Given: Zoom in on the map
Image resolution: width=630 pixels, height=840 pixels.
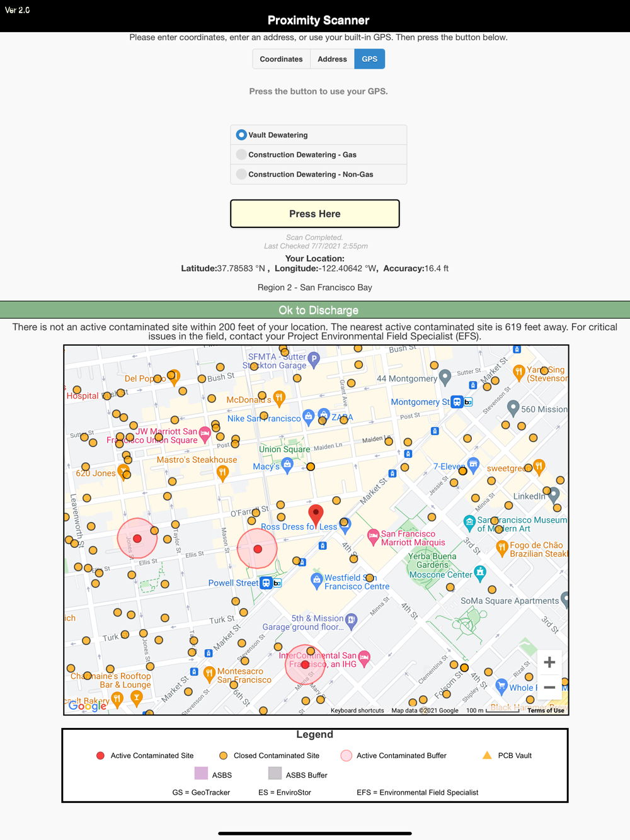Looking at the screenshot, I should [549, 662].
